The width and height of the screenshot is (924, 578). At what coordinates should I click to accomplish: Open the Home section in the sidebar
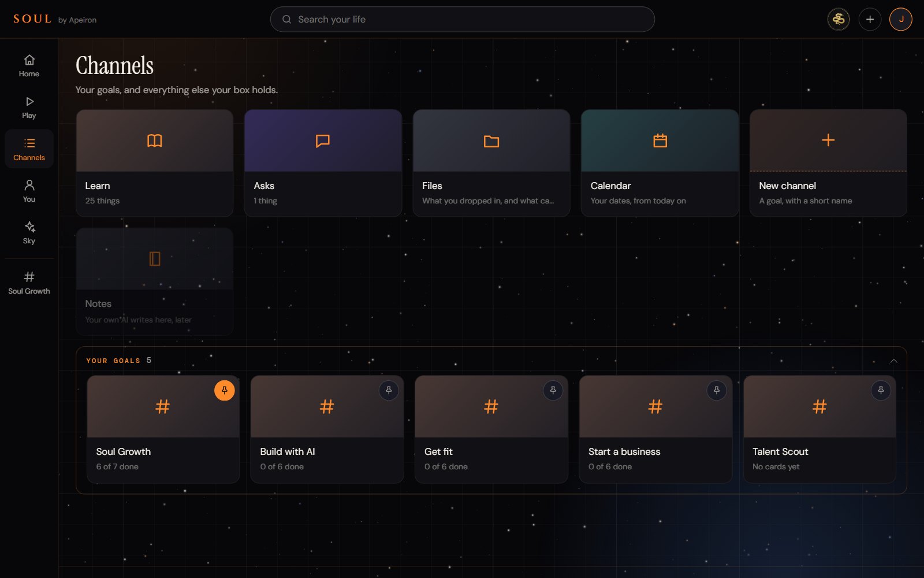click(29, 66)
